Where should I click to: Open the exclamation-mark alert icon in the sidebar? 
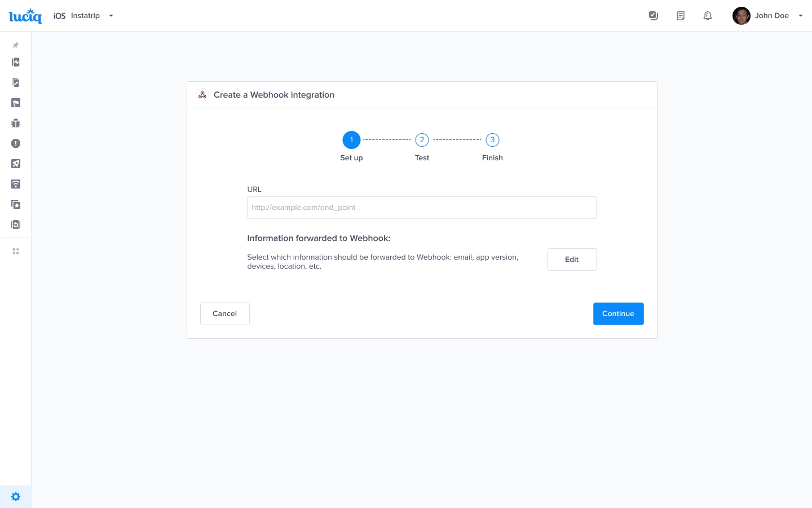point(16,143)
